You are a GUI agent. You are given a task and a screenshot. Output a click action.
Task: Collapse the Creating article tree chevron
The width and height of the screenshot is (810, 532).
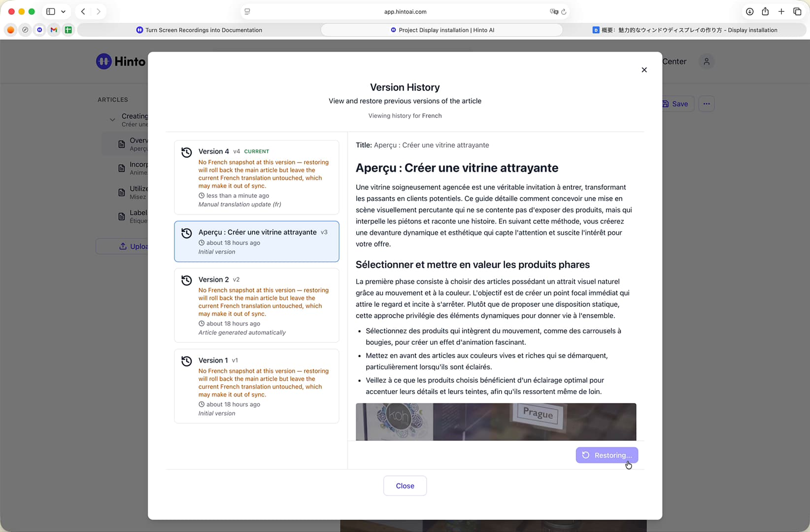coord(112,120)
